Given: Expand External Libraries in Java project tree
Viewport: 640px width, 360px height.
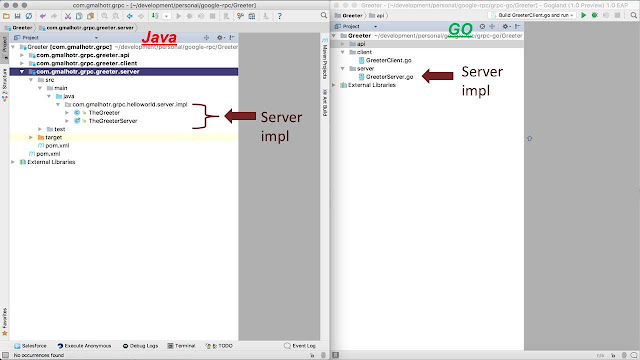Looking at the screenshot, I should [x=13, y=162].
